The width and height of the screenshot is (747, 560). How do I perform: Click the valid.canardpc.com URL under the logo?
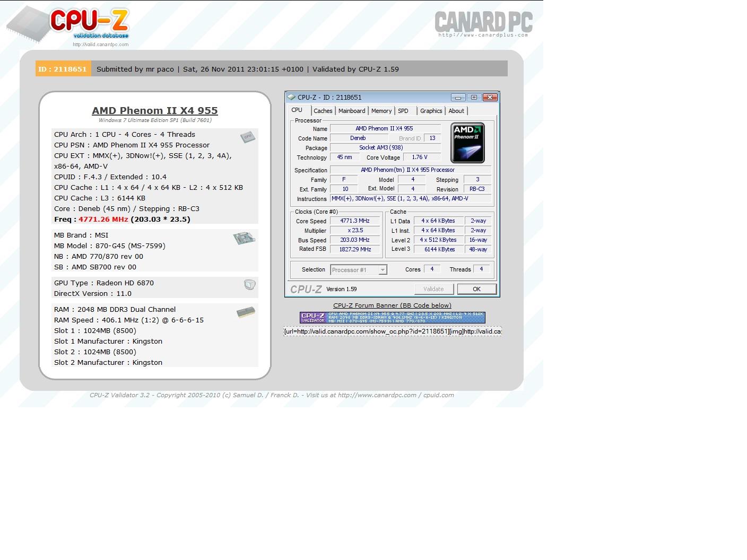[101, 45]
